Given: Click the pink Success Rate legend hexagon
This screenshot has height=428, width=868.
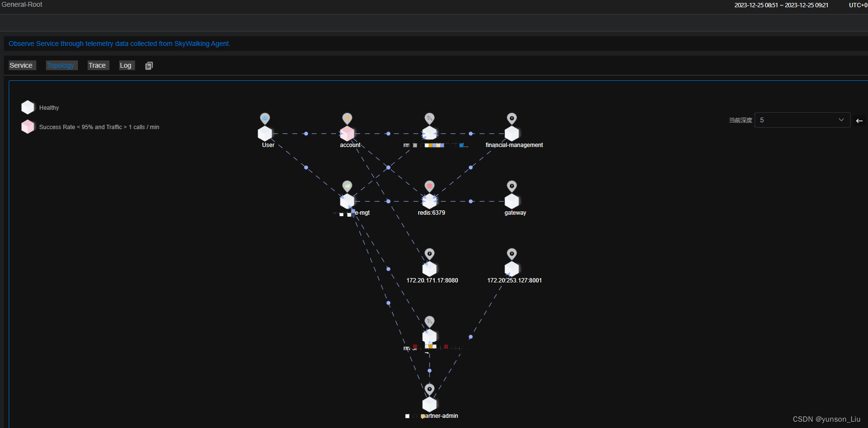Looking at the screenshot, I should click(x=28, y=127).
